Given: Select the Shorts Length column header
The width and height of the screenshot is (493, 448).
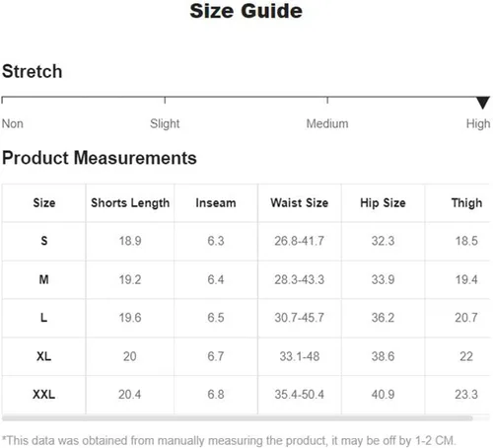Looking at the screenshot, I should (x=130, y=203).
